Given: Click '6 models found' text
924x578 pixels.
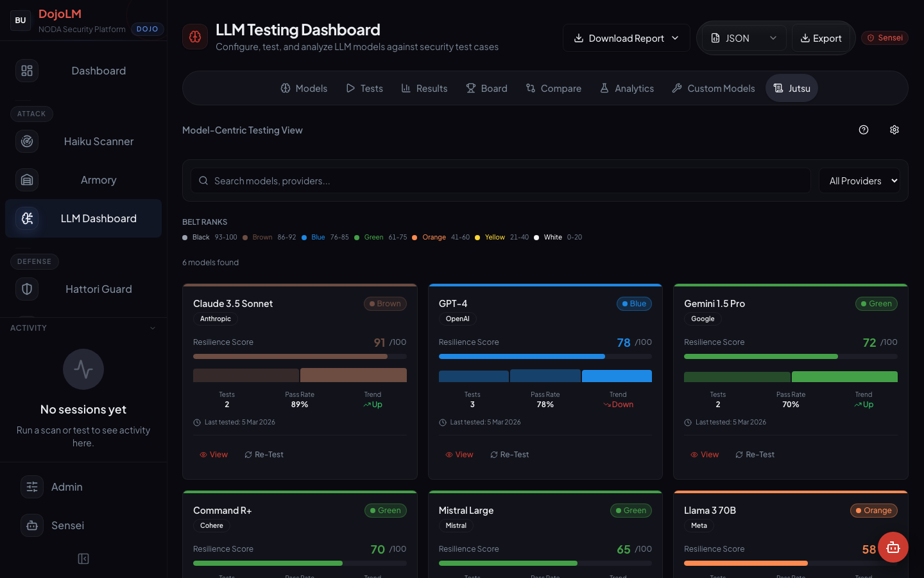Looking at the screenshot, I should click(210, 263).
